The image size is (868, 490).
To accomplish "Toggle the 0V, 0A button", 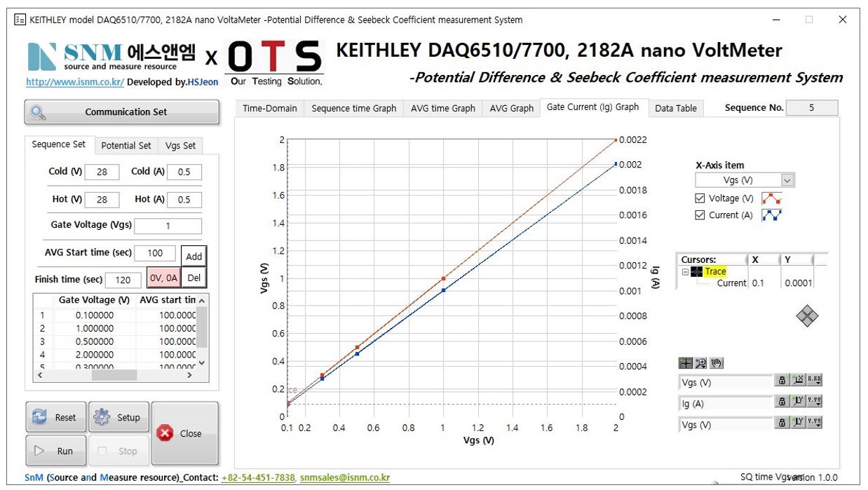I will click(x=164, y=278).
